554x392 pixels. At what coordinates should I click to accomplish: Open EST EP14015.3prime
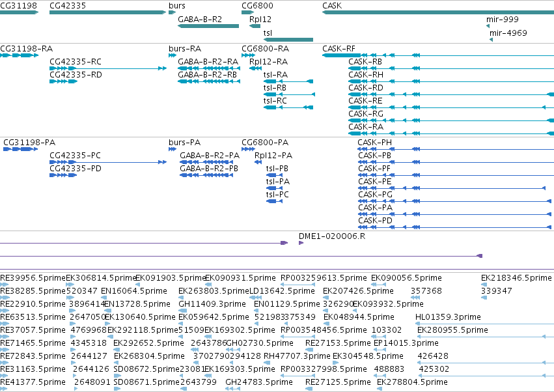click(x=406, y=343)
